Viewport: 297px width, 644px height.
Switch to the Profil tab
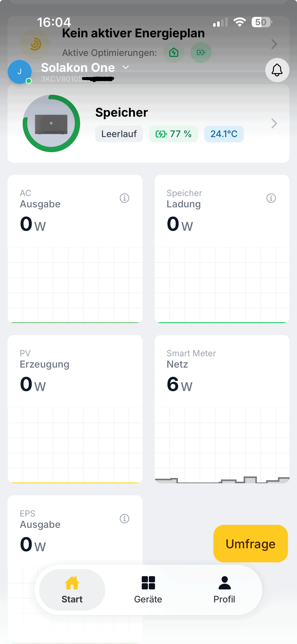point(224,590)
